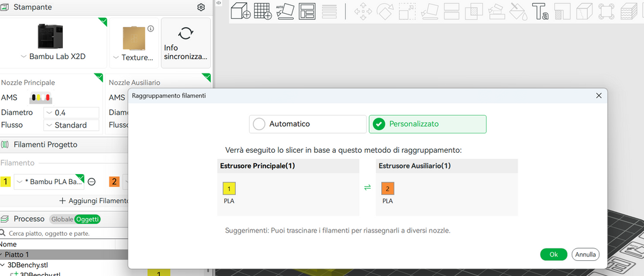Open filament 1 more options ellipsis
The image size is (644, 276).
92,182
